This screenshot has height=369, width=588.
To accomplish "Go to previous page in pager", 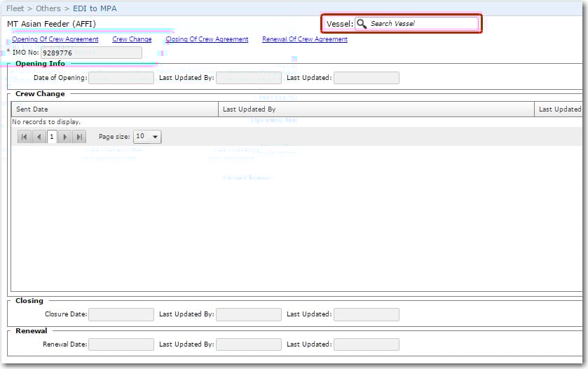I will point(39,137).
